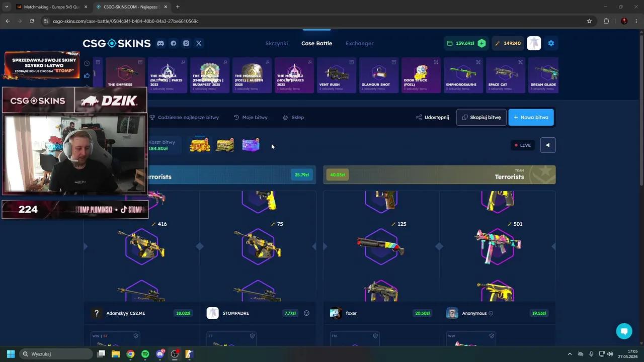
Task: Bookmark this page with the star icon
Action: click(589, 21)
